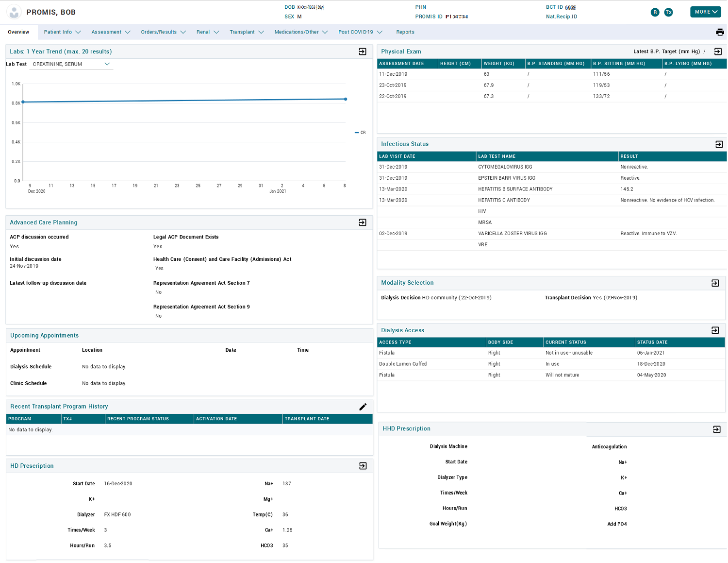Click the MORE button
The height and width of the screenshot is (563, 728).
[705, 12]
